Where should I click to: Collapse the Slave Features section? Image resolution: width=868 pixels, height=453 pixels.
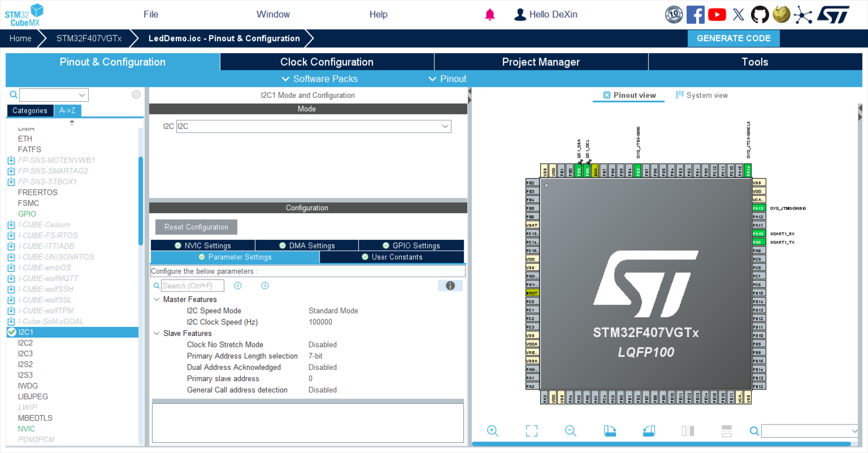tap(156, 334)
